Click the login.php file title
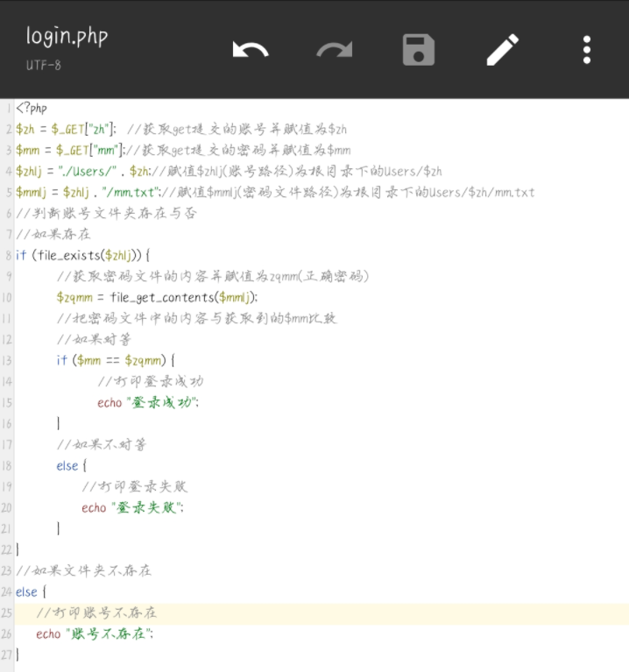Screen dimensions: 629x672 67,36
